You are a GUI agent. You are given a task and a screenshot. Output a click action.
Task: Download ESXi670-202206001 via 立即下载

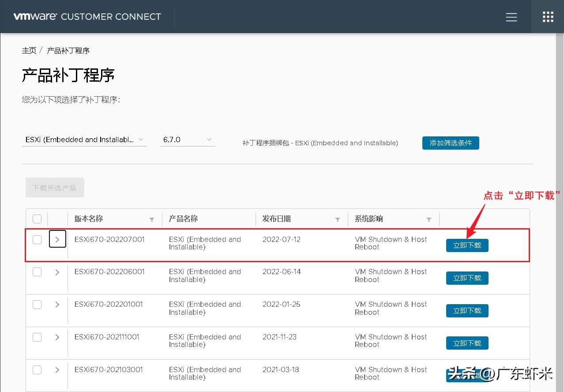(x=467, y=278)
